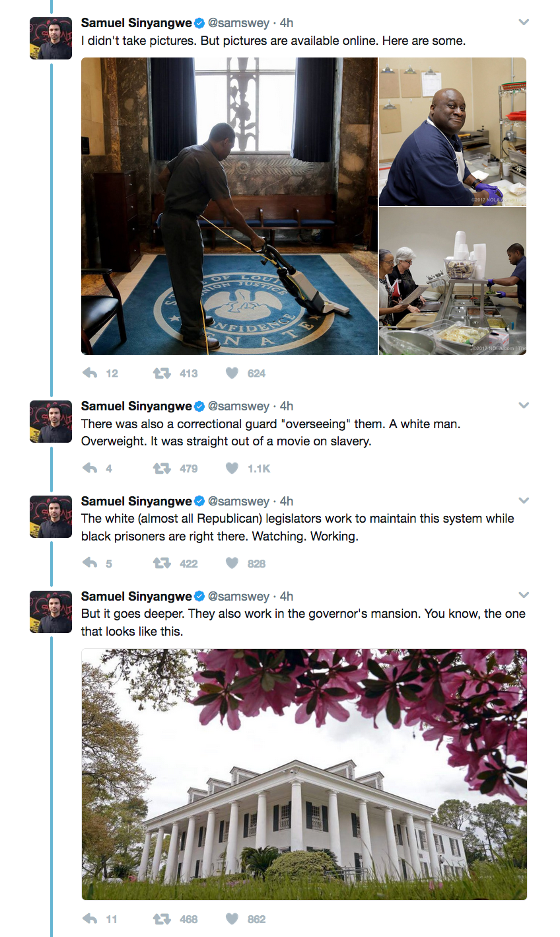
Task: Like the governor's mansion tweet
Action: click(x=232, y=919)
